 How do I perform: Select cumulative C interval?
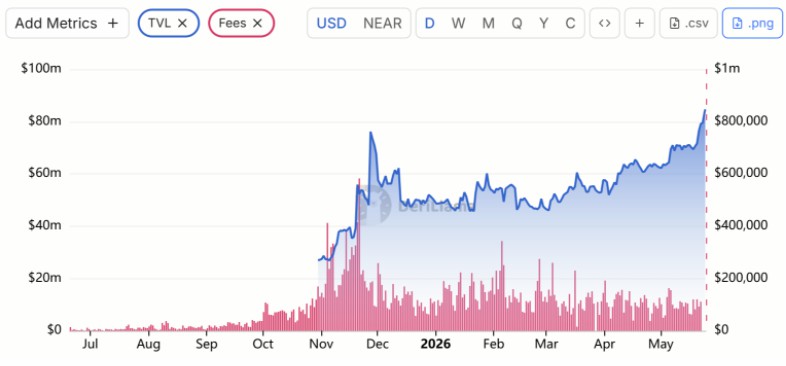(570, 23)
